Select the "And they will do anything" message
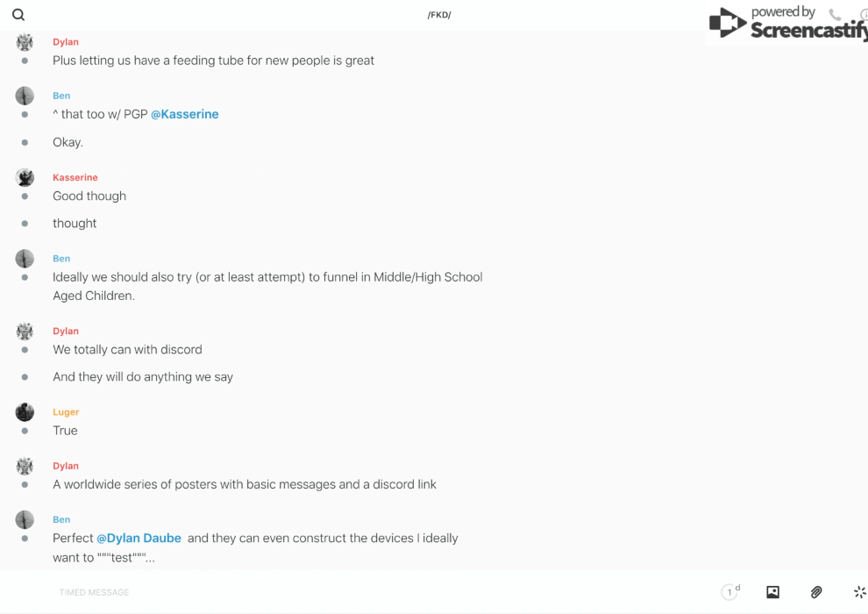The image size is (868, 614). coord(143,377)
